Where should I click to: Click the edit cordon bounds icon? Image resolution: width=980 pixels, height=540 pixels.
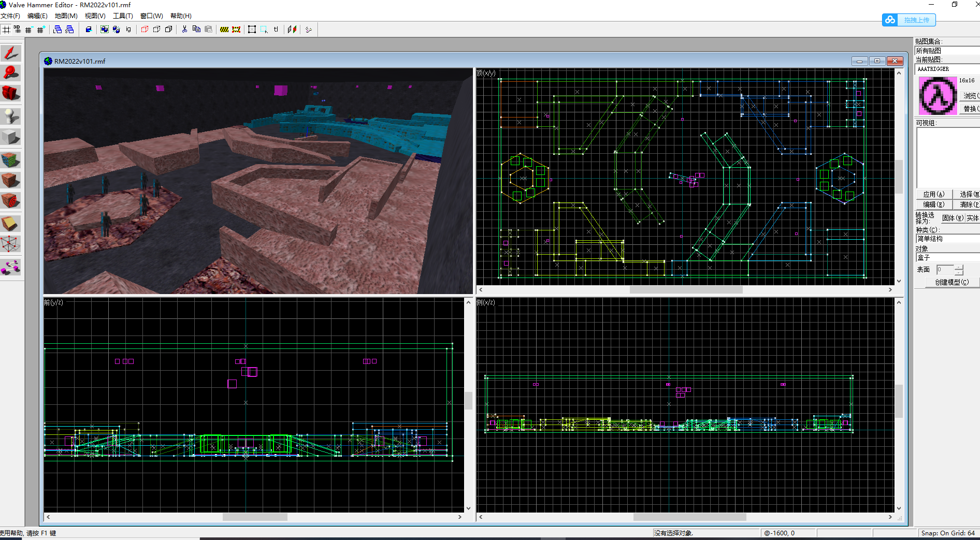pyautogui.click(x=236, y=30)
